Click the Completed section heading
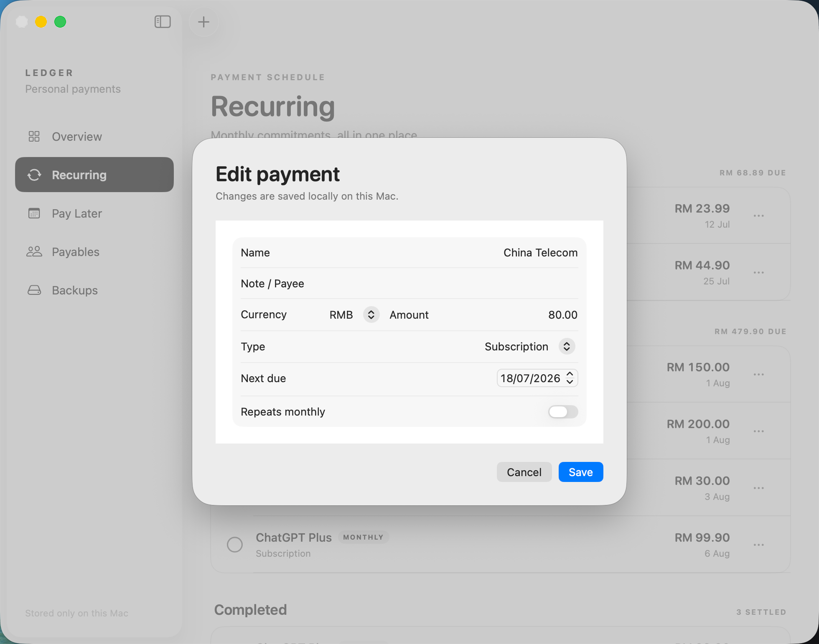Screen dimensions: 819x644 click(x=250, y=610)
